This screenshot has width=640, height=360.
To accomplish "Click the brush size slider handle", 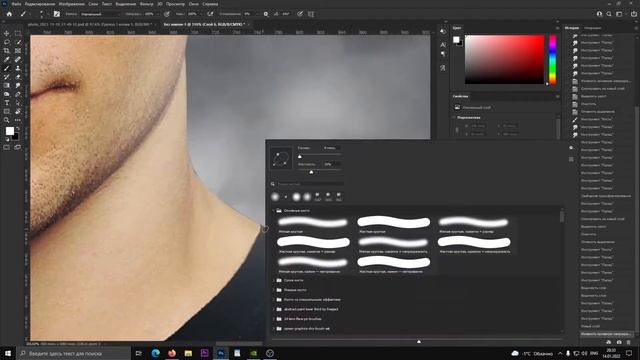I will click(x=300, y=156).
